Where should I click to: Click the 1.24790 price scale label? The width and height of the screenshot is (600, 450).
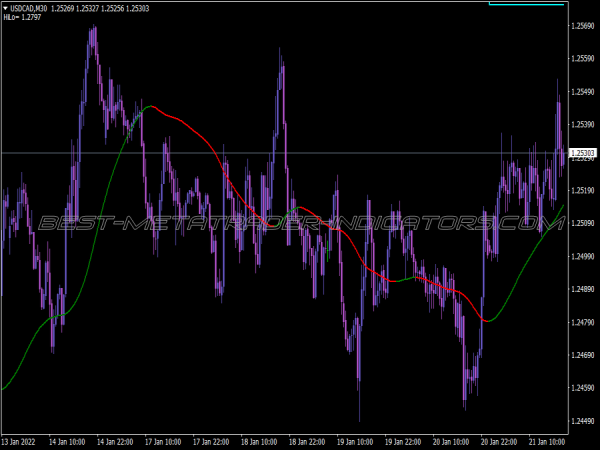coord(582,323)
